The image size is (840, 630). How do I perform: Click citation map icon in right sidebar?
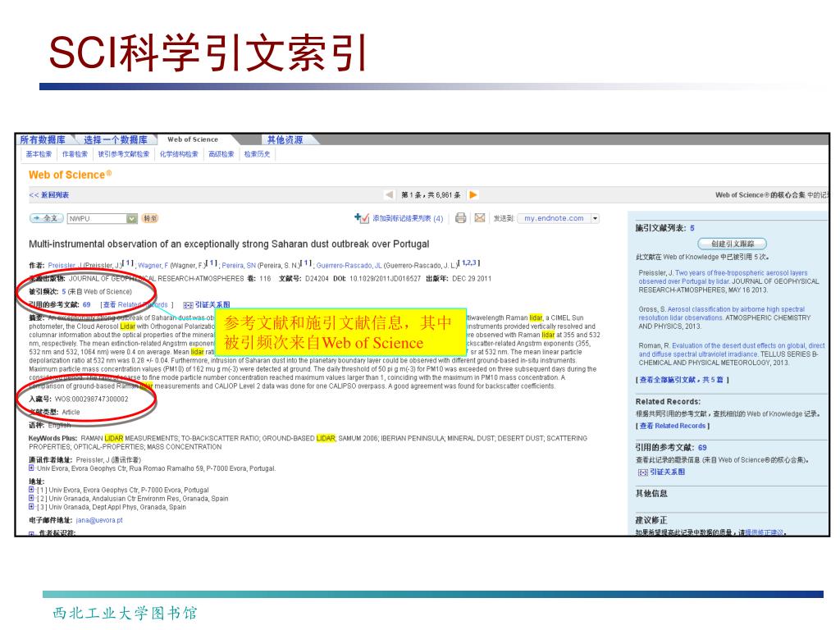(643, 472)
